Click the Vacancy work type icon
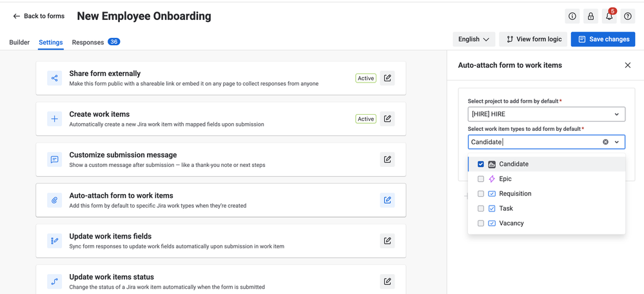The image size is (644, 294). [x=492, y=223]
